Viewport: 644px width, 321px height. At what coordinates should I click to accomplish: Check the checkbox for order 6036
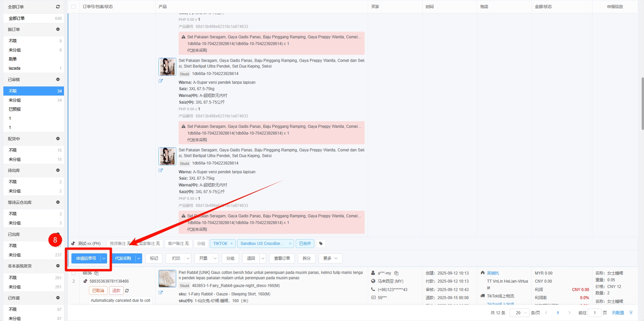[74, 273]
